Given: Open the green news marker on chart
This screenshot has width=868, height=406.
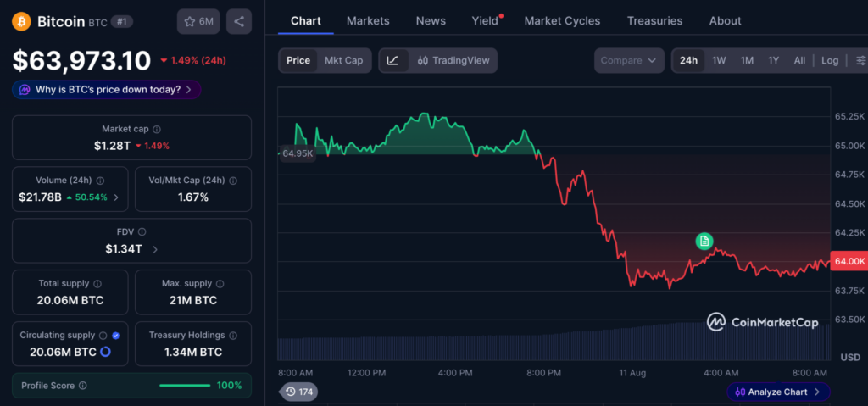Looking at the screenshot, I should 704,241.
